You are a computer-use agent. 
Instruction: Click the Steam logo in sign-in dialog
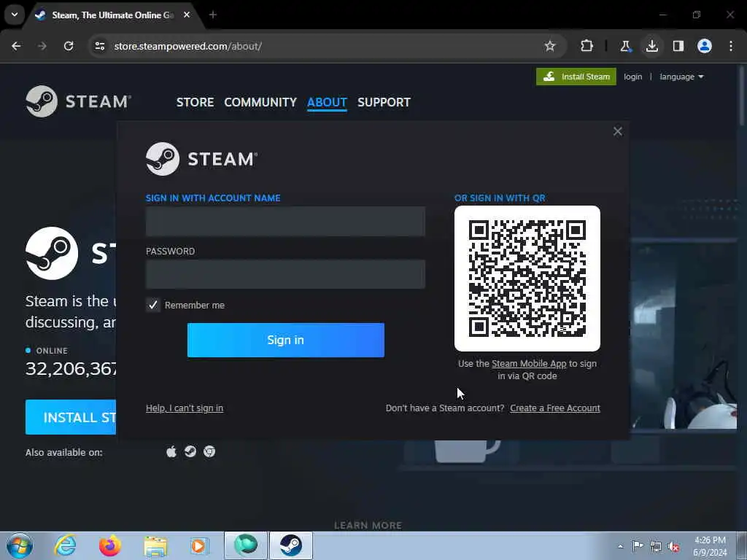[x=201, y=158]
